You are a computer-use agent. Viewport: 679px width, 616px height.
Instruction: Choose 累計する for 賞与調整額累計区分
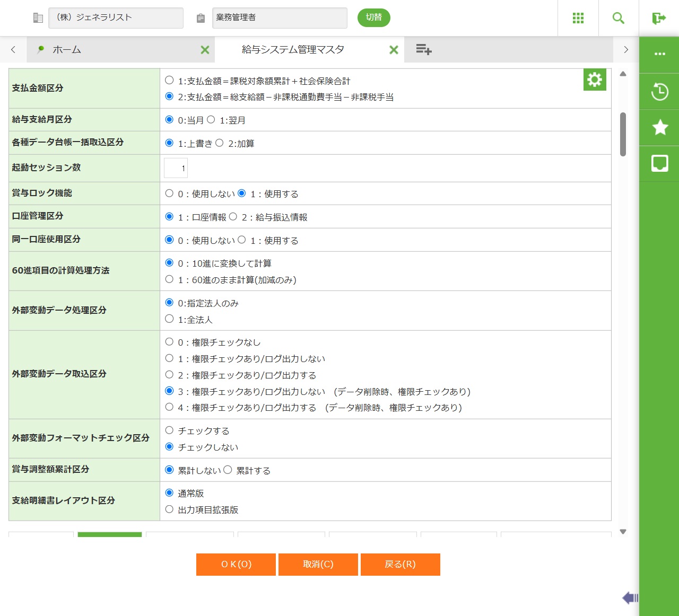[x=228, y=470]
